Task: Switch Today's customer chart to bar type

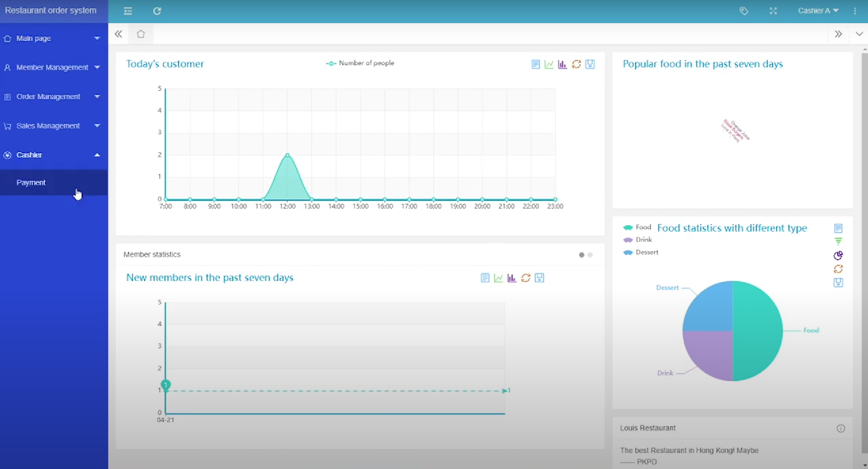Action: click(x=562, y=64)
